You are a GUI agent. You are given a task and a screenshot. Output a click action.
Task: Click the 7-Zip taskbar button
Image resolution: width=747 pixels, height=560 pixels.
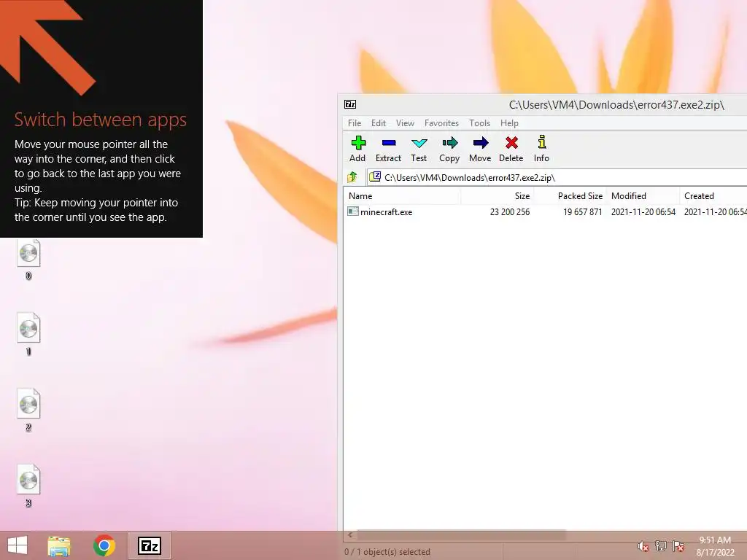(x=149, y=545)
